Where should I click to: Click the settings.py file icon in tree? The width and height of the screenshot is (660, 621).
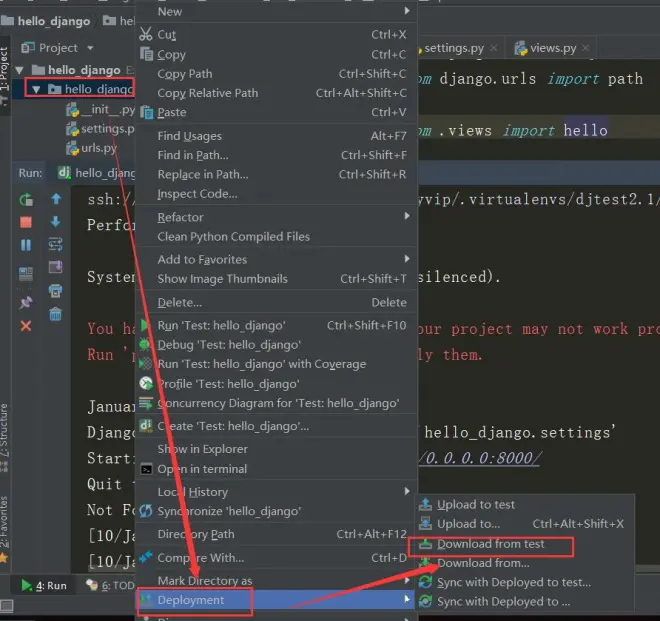[72, 129]
